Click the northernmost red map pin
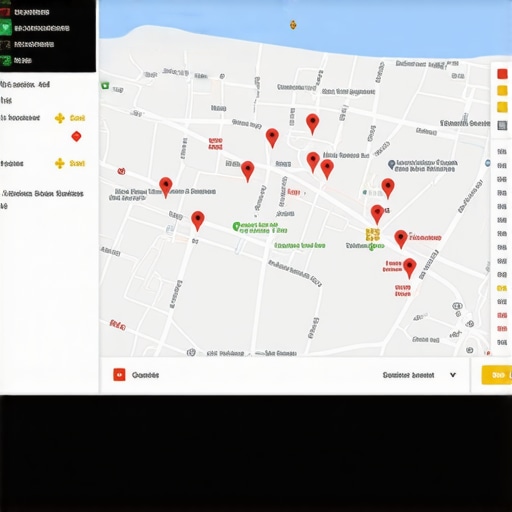 pyautogui.click(x=312, y=124)
